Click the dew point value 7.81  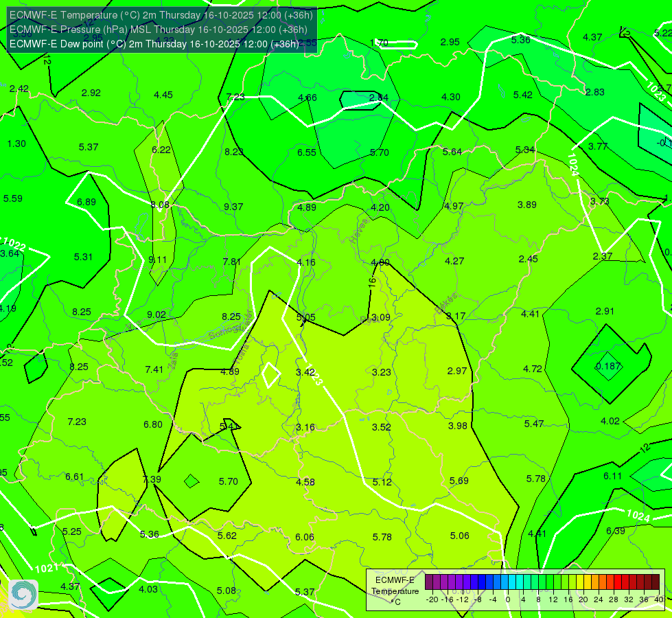(x=232, y=261)
